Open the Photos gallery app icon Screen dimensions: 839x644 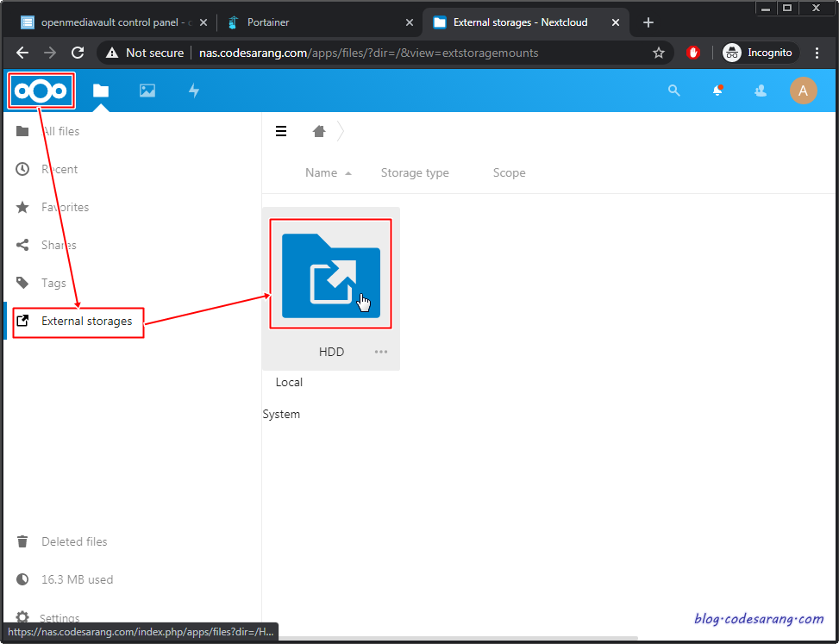point(147,91)
